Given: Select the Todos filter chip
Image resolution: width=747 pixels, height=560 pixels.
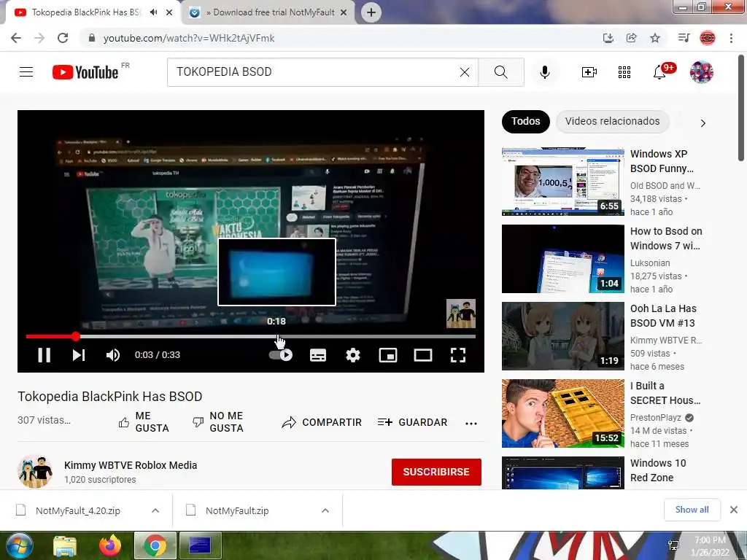Looking at the screenshot, I should point(525,122).
